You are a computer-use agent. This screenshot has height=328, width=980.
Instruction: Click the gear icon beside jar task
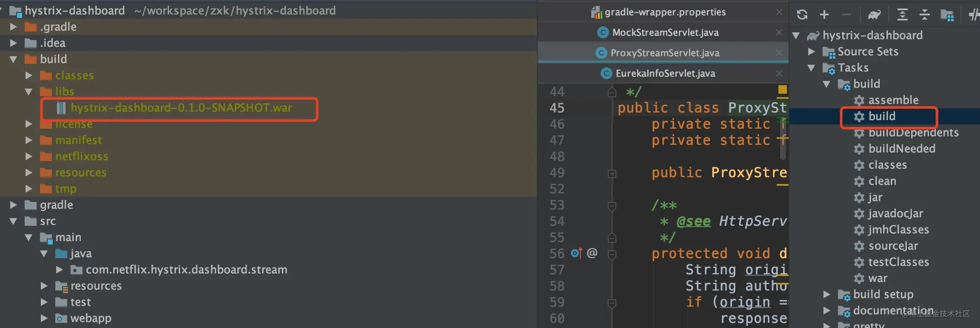(x=859, y=198)
